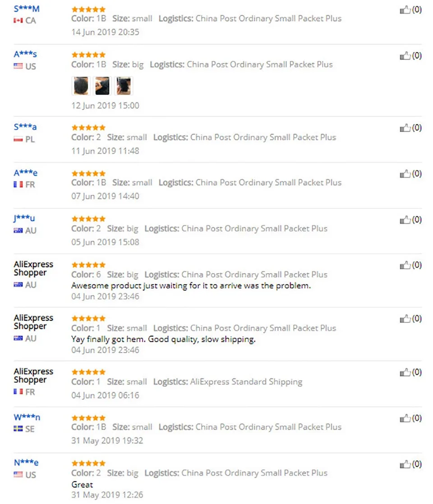Open reviewer profile N***e
The height and width of the screenshot is (504, 433).
[26, 463]
